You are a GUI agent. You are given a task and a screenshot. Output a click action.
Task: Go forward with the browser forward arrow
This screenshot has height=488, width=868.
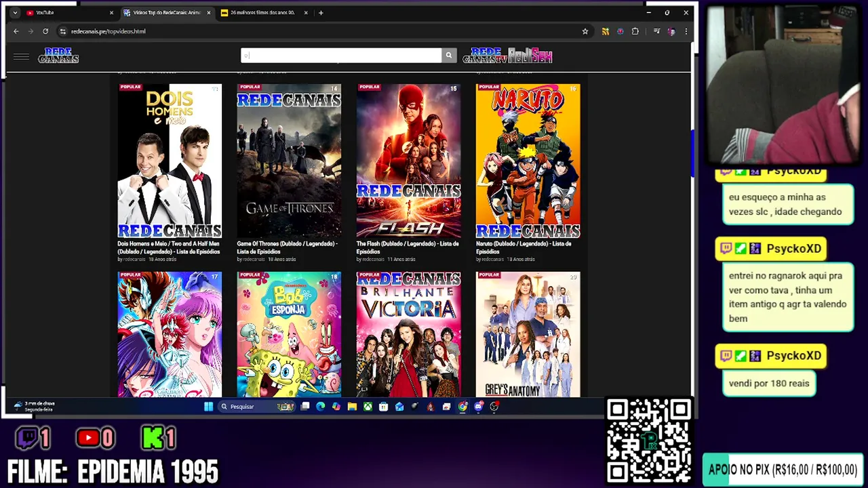point(31,31)
